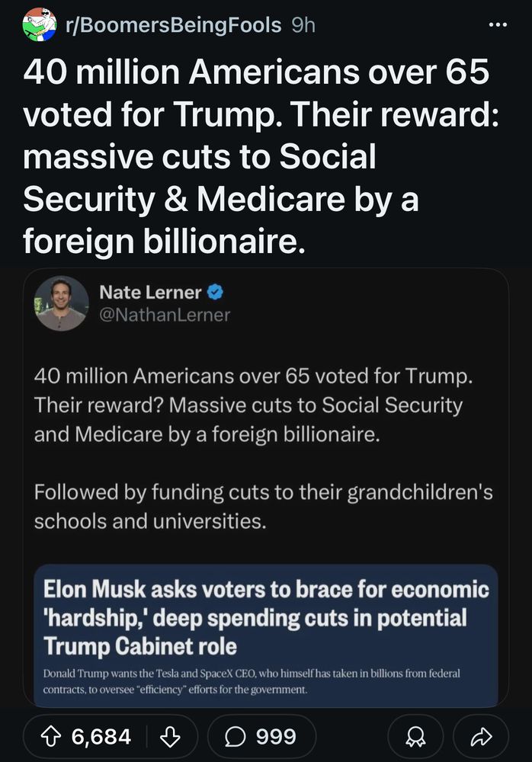Open the r/BoomersBeingFools subreddit link
The image size is (532, 762).
coord(174,24)
